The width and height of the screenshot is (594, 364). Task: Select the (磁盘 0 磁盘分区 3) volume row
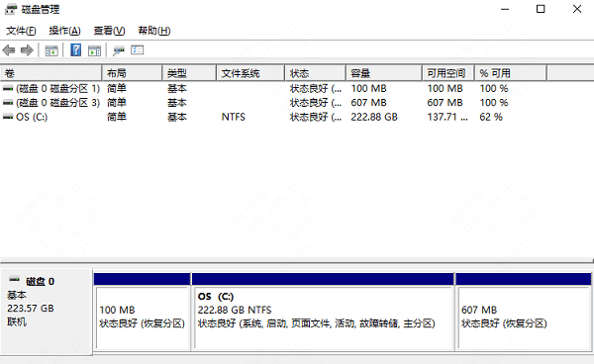(x=273, y=103)
